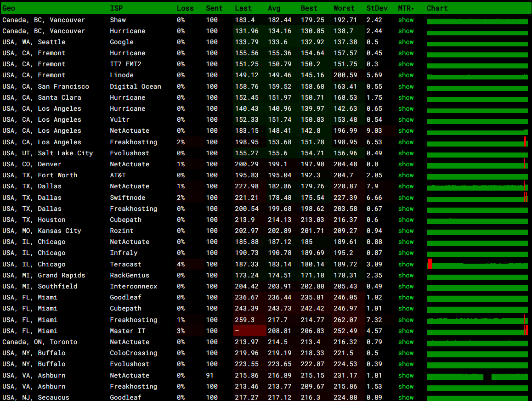The image size is (532, 401).
Task: Click latency chart for Miami Freakhosting row
Action: coord(477,320)
